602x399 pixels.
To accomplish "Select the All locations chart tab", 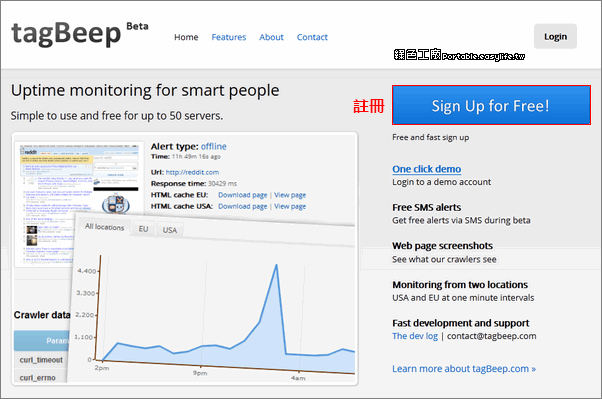I will click(104, 227).
